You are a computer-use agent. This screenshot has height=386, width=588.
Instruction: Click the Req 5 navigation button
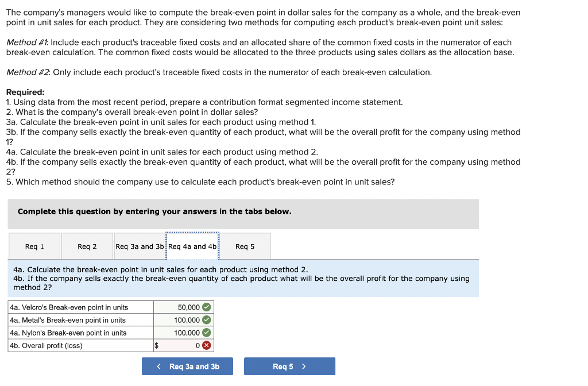pyautogui.click(x=289, y=366)
